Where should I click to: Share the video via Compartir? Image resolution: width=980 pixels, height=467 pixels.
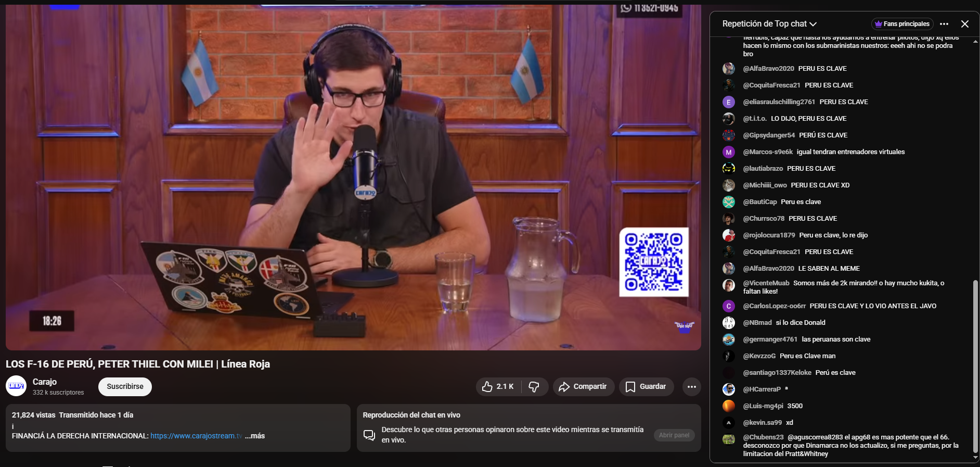[583, 387]
